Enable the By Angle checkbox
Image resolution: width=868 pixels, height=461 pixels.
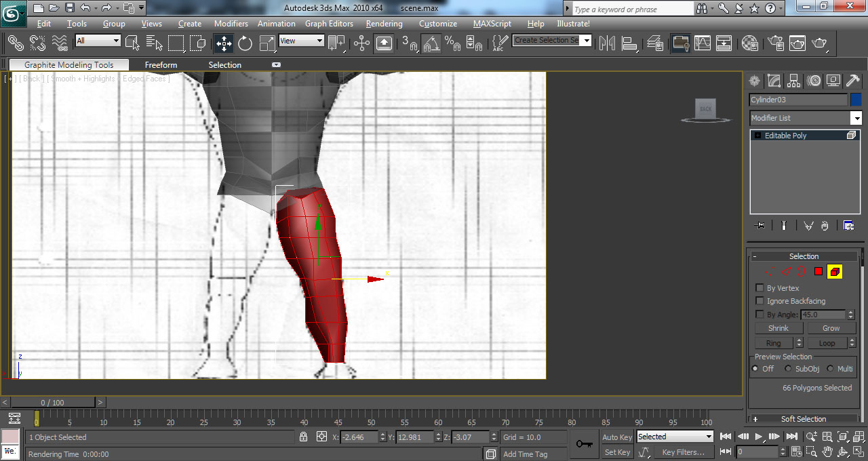759,315
